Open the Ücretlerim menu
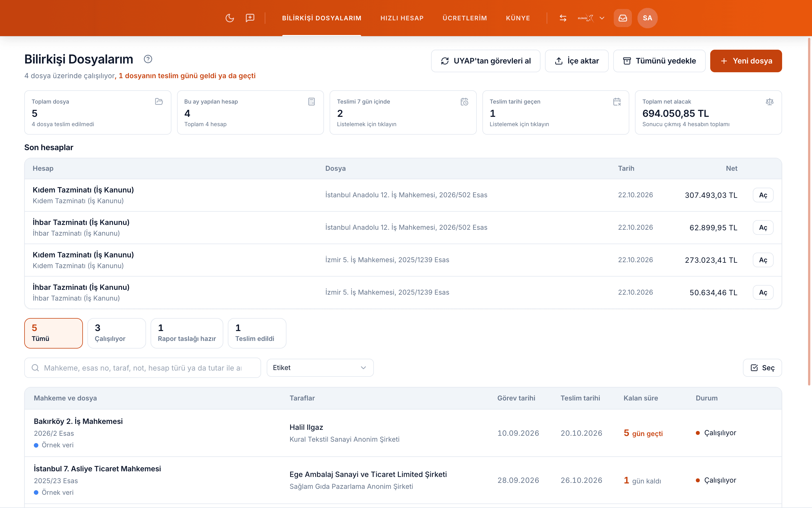The image size is (812, 508). tap(465, 18)
